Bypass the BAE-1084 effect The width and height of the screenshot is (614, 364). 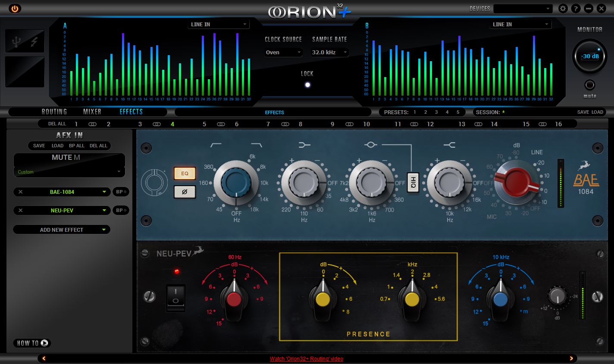(x=121, y=192)
